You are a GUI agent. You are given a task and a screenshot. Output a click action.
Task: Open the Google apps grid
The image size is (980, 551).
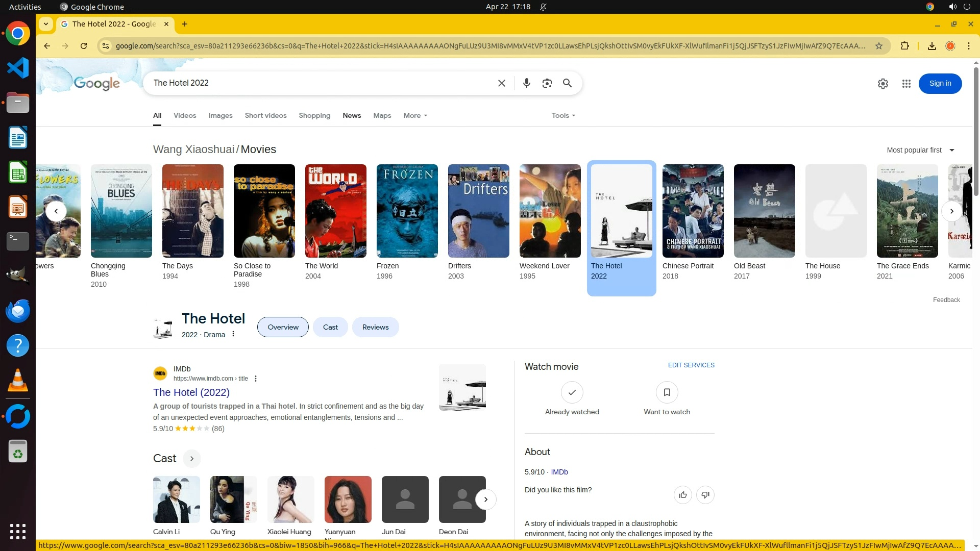coord(906,84)
